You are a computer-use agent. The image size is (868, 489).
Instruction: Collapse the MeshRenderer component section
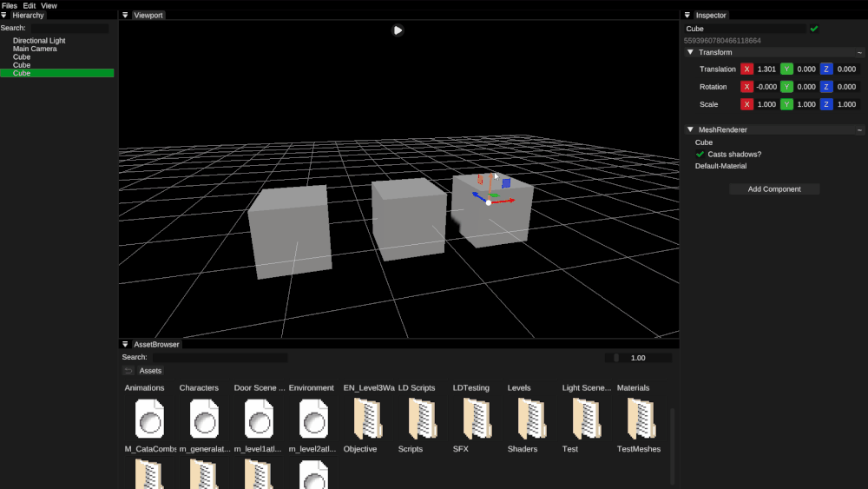click(x=690, y=130)
